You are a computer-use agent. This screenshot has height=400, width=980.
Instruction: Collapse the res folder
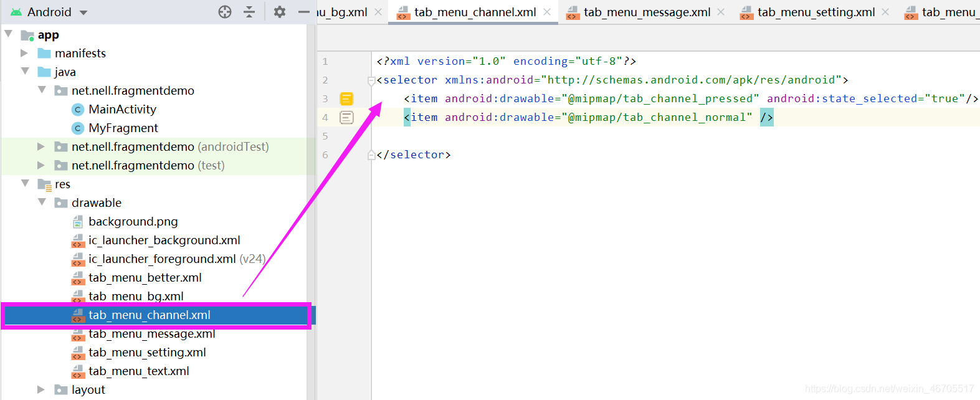click(26, 183)
